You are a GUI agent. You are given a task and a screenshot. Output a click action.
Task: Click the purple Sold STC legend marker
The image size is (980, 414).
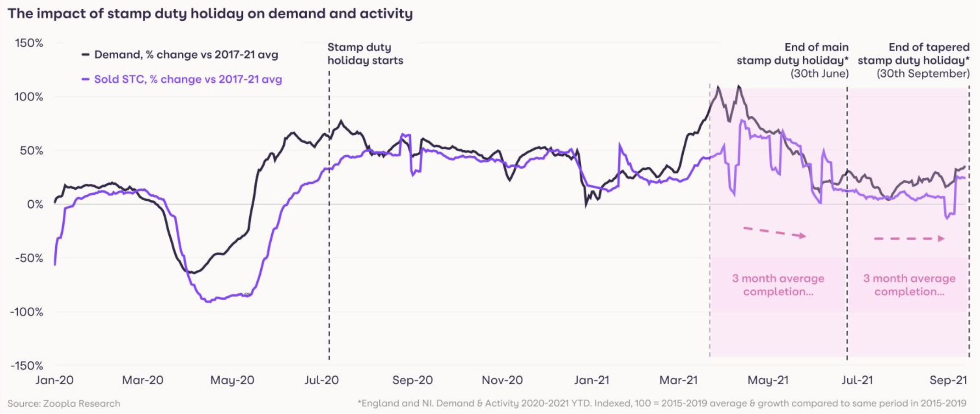point(85,79)
